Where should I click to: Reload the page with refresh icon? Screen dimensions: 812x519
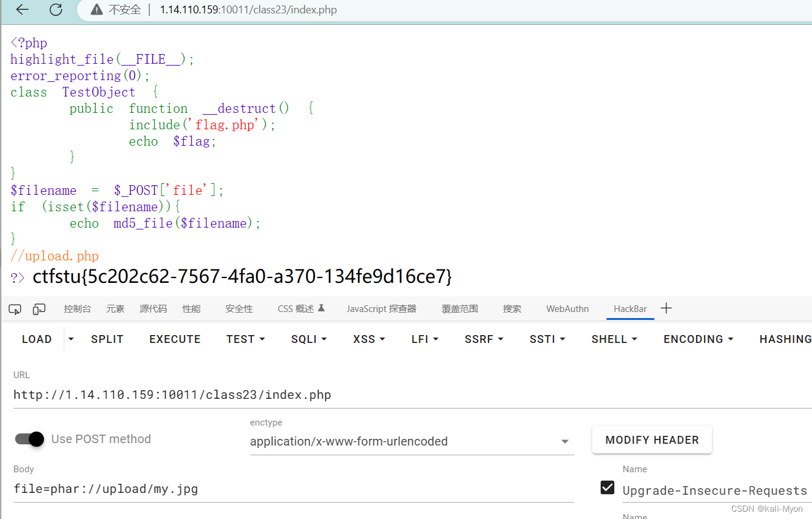pos(56,10)
